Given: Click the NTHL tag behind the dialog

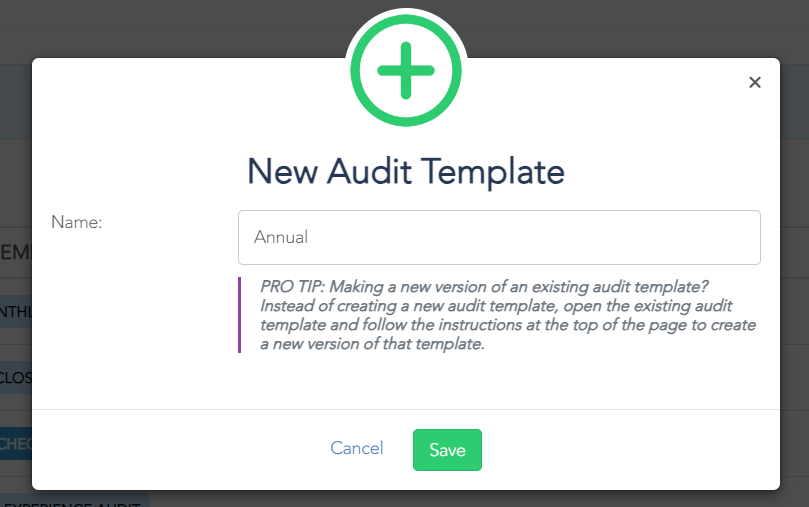Looking at the screenshot, I should 15,312.
